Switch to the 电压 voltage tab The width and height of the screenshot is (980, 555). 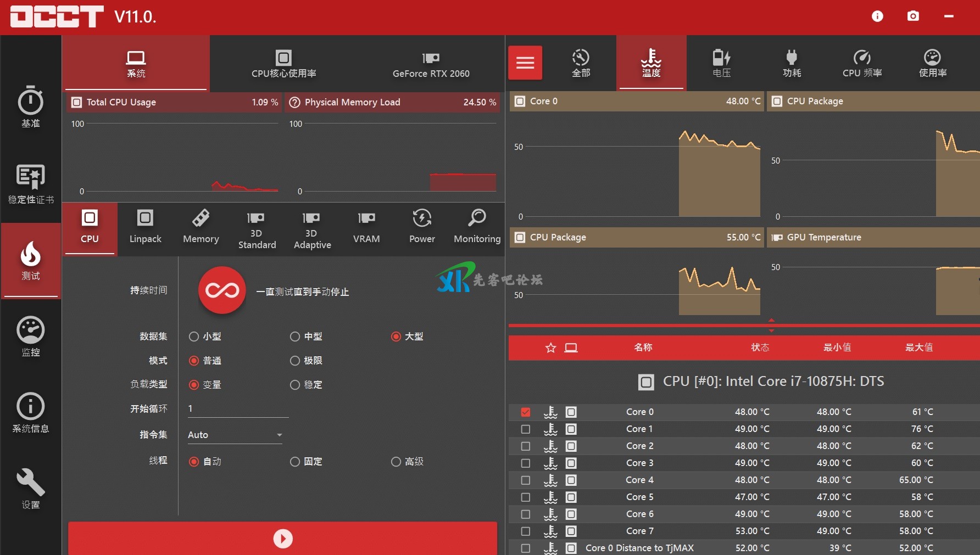(721, 63)
